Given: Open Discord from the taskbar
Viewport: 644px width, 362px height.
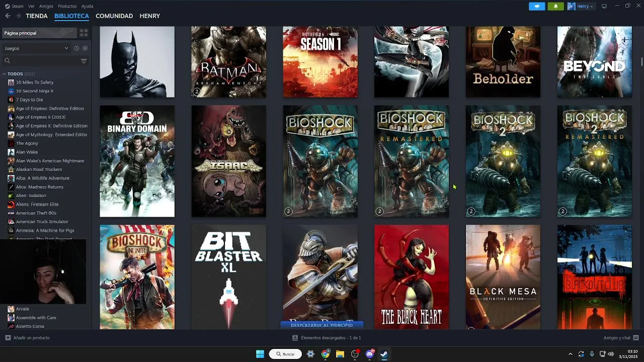Looking at the screenshot, I should [x=370, y=354].
